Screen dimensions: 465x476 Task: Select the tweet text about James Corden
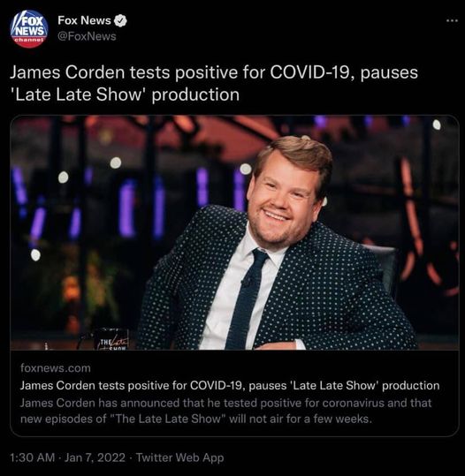(x=214, y=84)
